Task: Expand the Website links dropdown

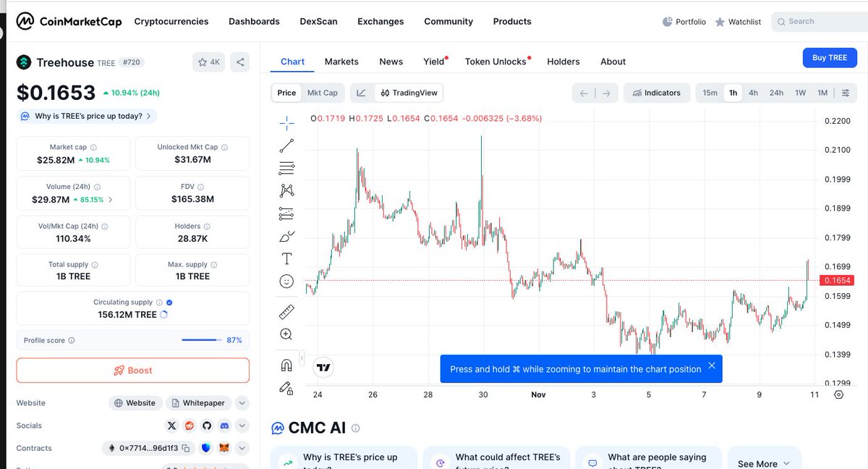Action: (x=242, y=403)
